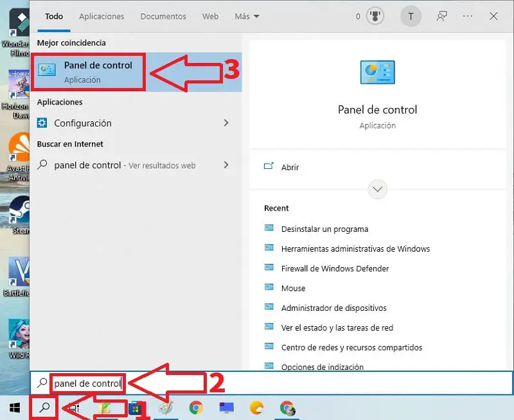Open Ver el estado y las tareas de red
Screen dimensions: 514x420
point(337,328)
